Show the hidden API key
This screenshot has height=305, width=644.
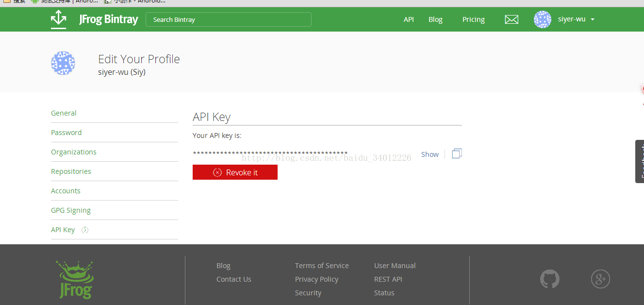[x=429, y=154]
